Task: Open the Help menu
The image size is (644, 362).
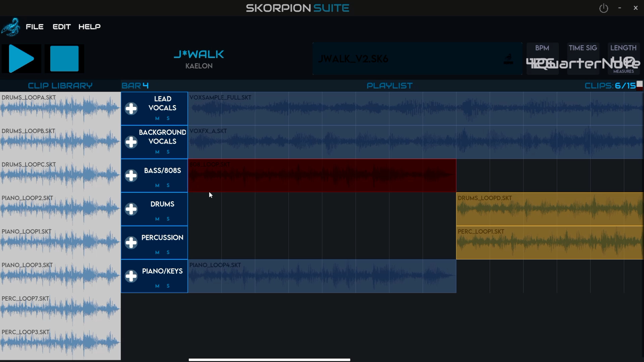Action: pos(90,27)
